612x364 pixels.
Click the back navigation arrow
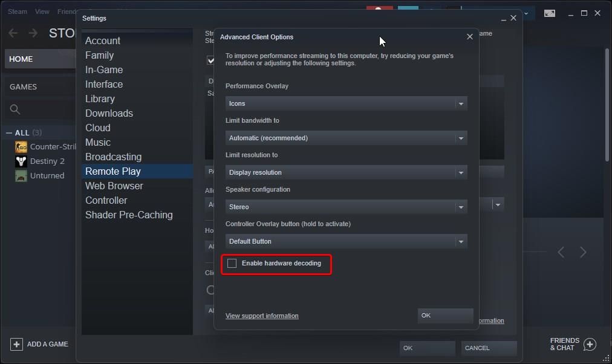pos(13,33)
